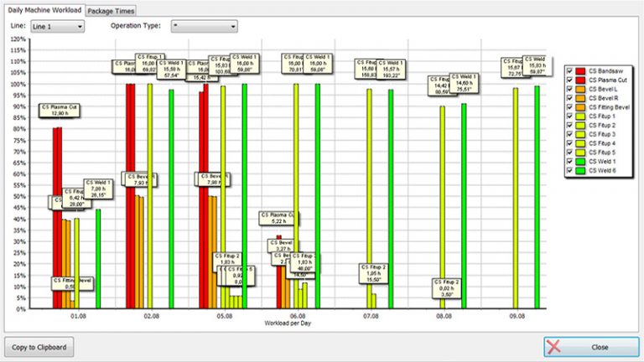Click the tall yellow fitup bar on 07.08
644x362 pixels.
pos(369,199)
